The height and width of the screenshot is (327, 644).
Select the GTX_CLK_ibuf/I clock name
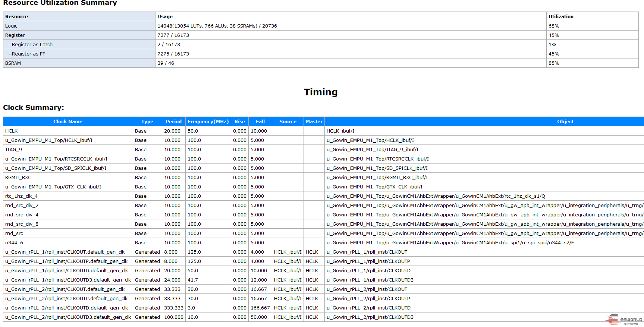click(68, 187)
